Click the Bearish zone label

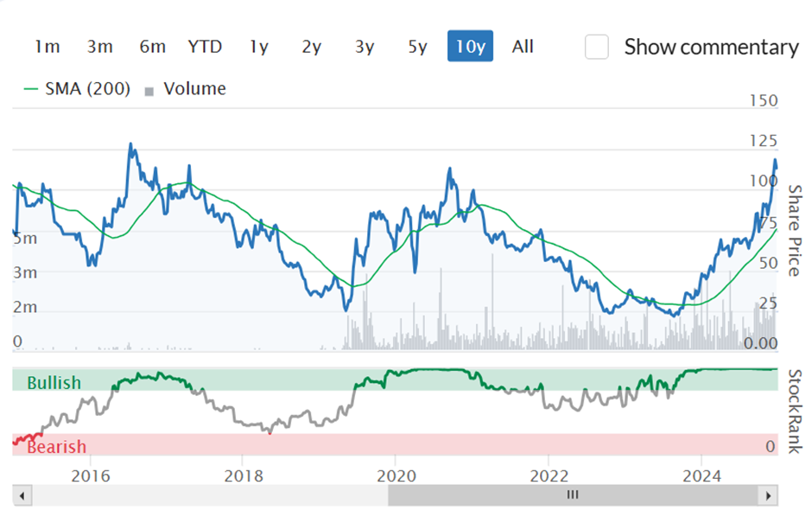56,447
